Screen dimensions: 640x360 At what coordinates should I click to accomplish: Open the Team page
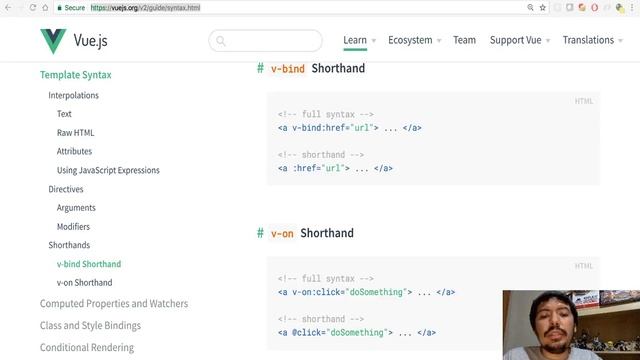(464, 40)
